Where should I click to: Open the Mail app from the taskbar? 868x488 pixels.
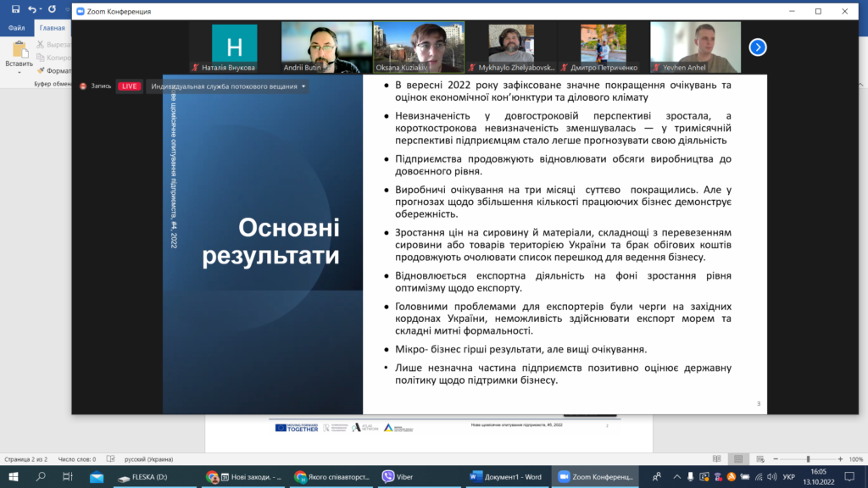97,476
